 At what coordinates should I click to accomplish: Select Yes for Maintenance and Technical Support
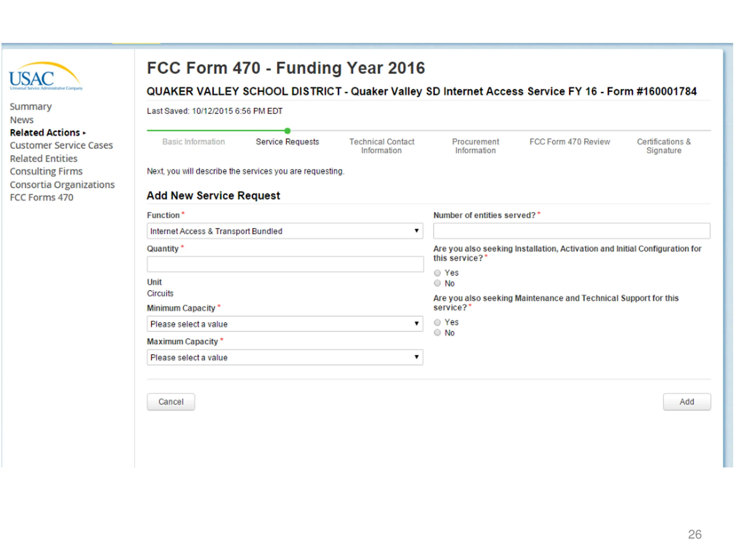pos(437,322)
